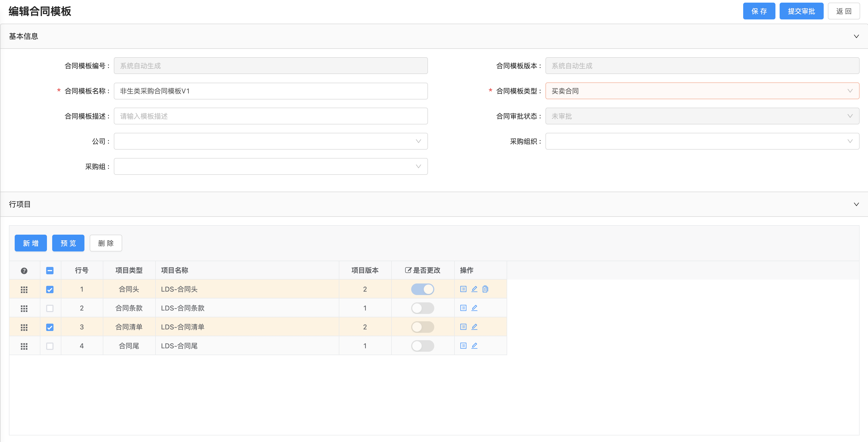Click the detail list icon for LDS-合同头 row
This screenshot has height=442, width=868.
click(463, 289)
